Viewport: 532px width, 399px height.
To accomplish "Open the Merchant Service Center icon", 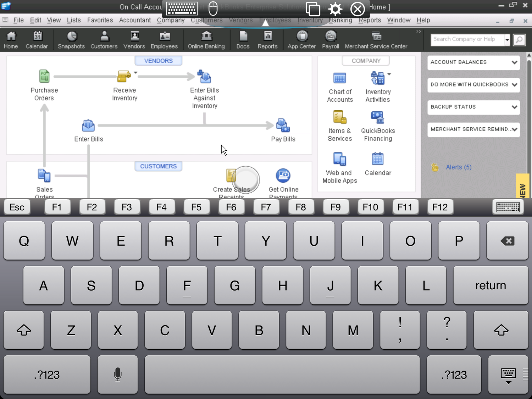I will tap(376, 40).
